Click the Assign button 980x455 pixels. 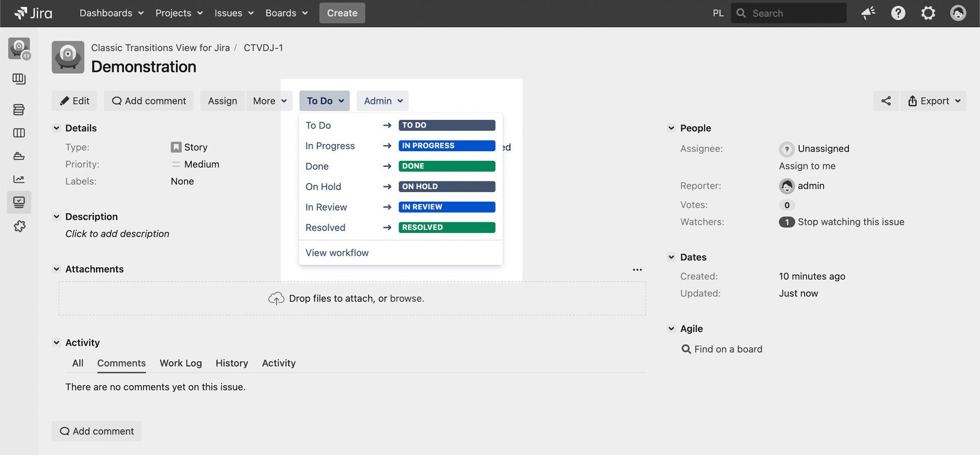tap(222, 101)
